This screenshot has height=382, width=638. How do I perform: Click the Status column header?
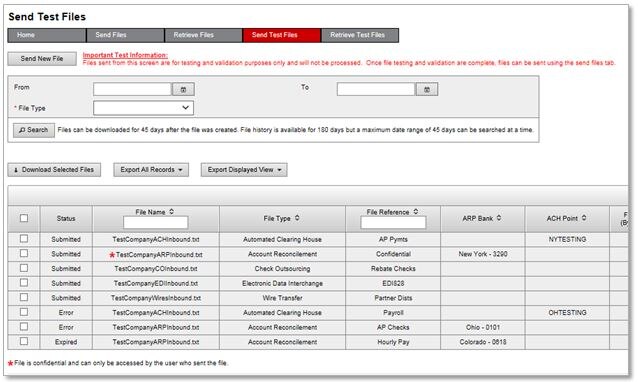pyautogui.click(x=66, y=218)
